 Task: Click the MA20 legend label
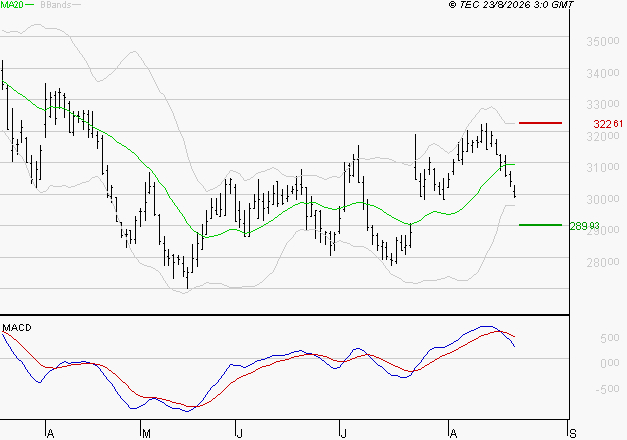click(12, 5)
